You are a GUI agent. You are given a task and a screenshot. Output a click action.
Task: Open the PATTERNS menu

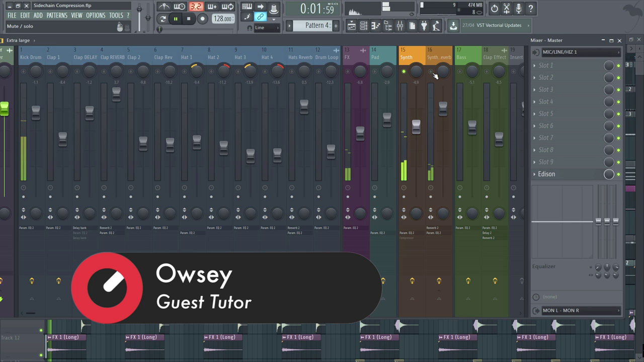(x=57, y=16)
